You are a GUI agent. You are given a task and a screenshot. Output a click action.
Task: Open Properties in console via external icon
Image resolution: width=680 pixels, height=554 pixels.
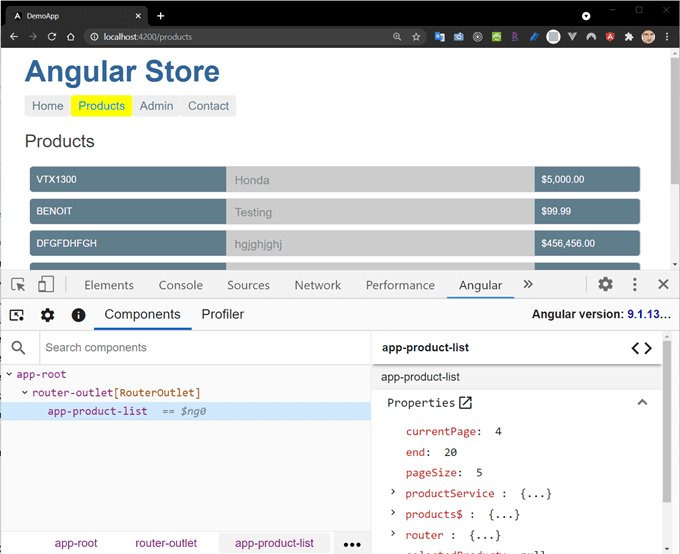coord(465,403)
